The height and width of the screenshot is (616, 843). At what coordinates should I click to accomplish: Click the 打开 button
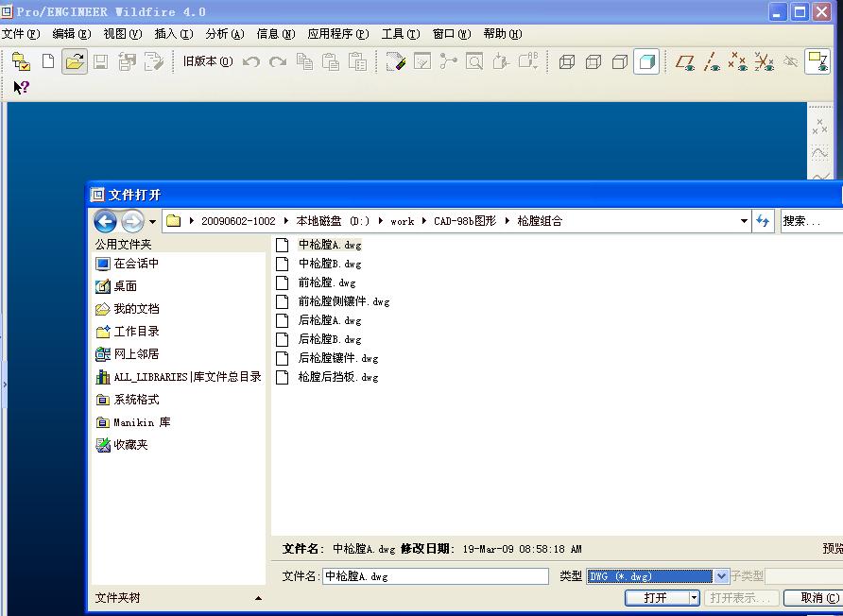coord(656,598)
